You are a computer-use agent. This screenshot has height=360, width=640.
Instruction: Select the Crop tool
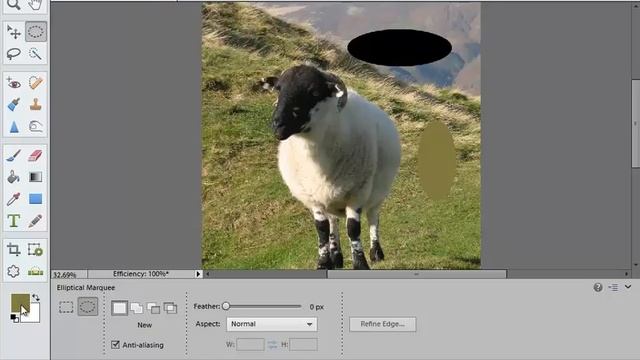[x=13, y=249]
